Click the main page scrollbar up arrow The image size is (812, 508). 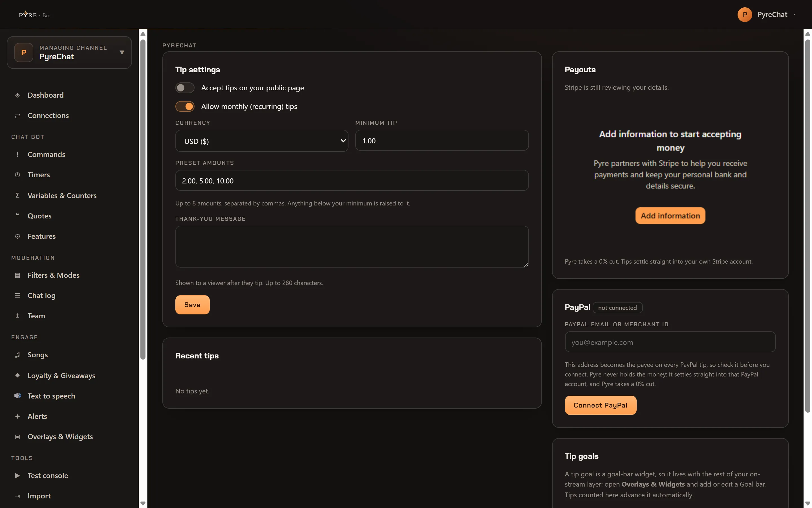point(808,34)
